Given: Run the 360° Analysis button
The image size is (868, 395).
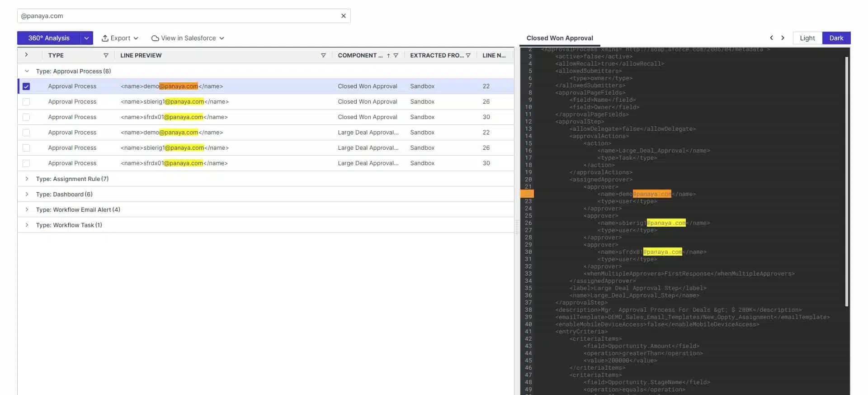Looking at the screenshot, I should pyautogui.click(x=49, y=38).
